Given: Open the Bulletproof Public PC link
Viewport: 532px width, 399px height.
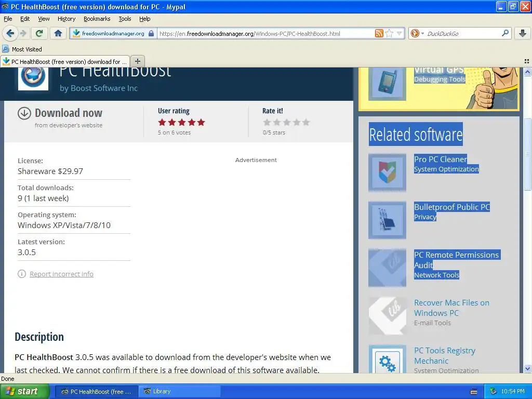Looking at the screenshot, I should (x=452, y=207).
